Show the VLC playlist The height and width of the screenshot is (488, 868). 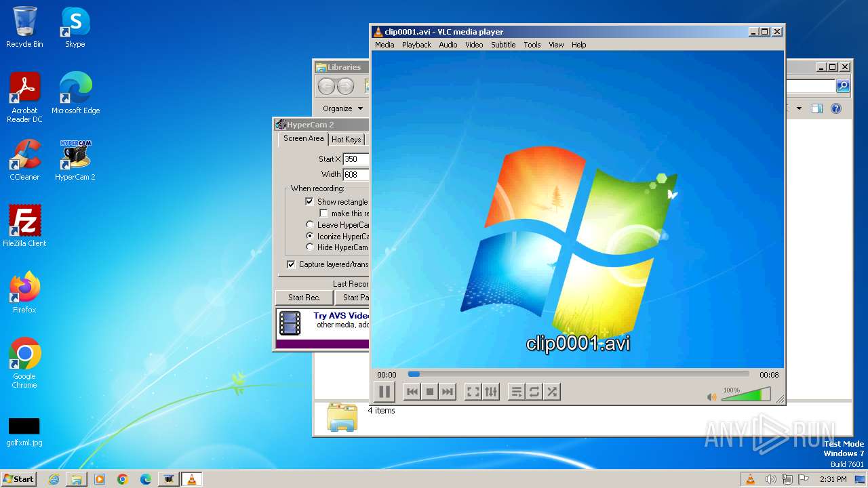[x=517, y=392]
